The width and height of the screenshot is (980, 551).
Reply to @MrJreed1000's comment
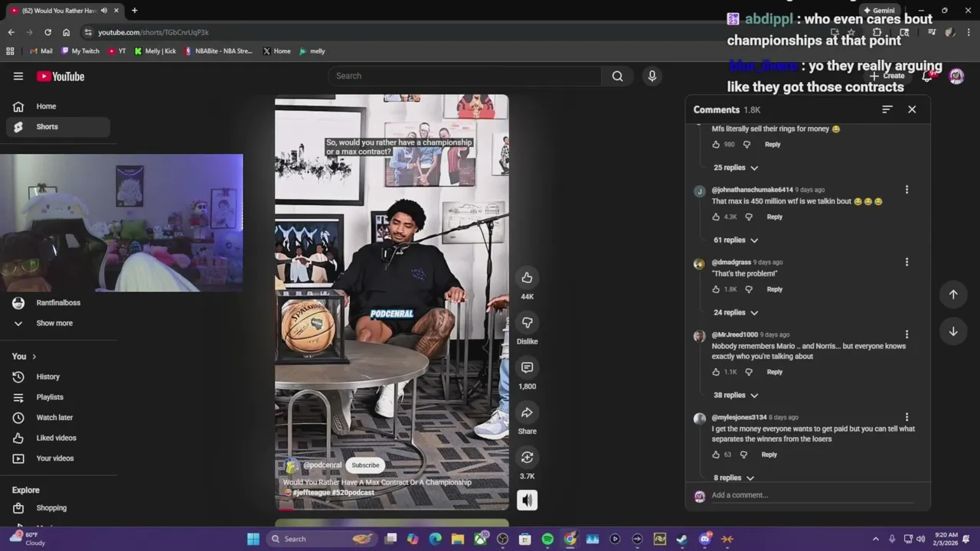[775, 372]
